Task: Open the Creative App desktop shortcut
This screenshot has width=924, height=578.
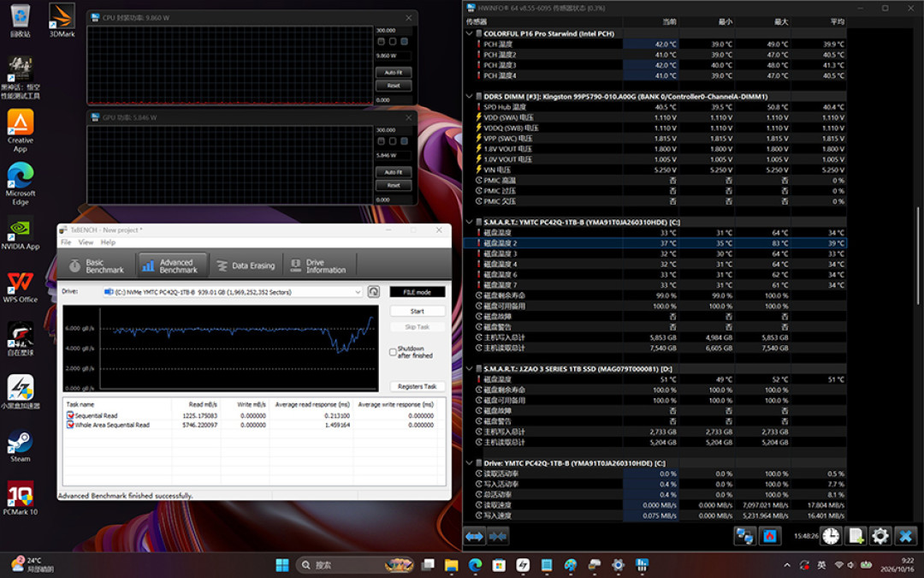Action: 20,131
